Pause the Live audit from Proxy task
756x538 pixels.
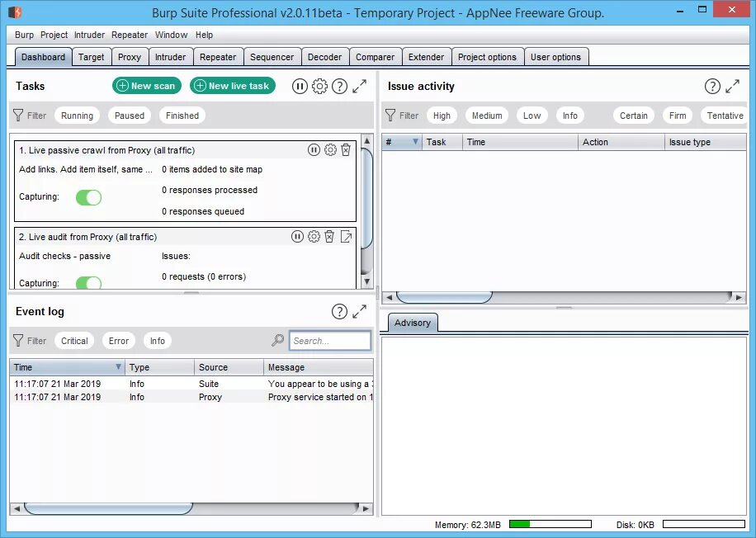click(297, 237)
